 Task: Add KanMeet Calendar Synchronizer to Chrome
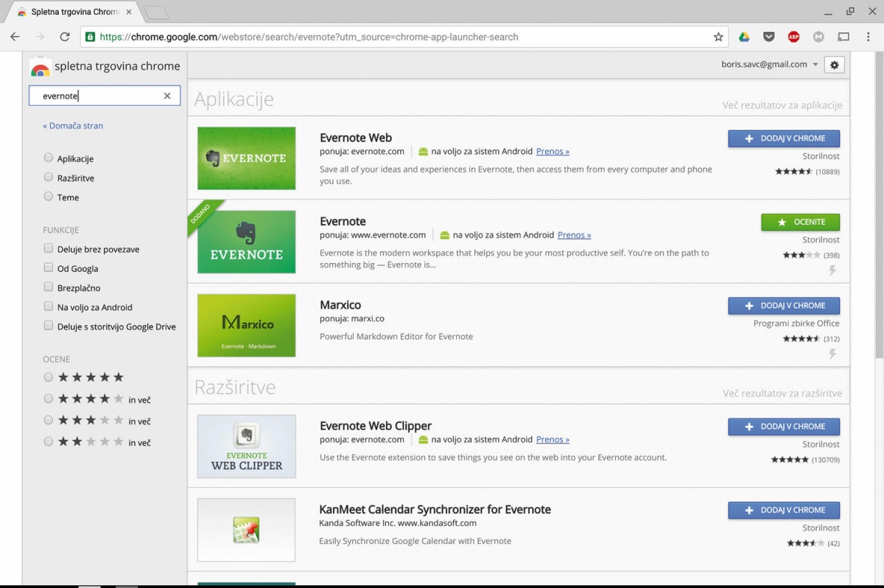point(784,510)
